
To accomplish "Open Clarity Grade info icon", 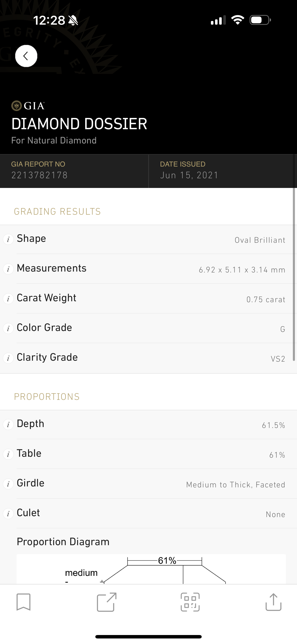I will click(8, 358).
